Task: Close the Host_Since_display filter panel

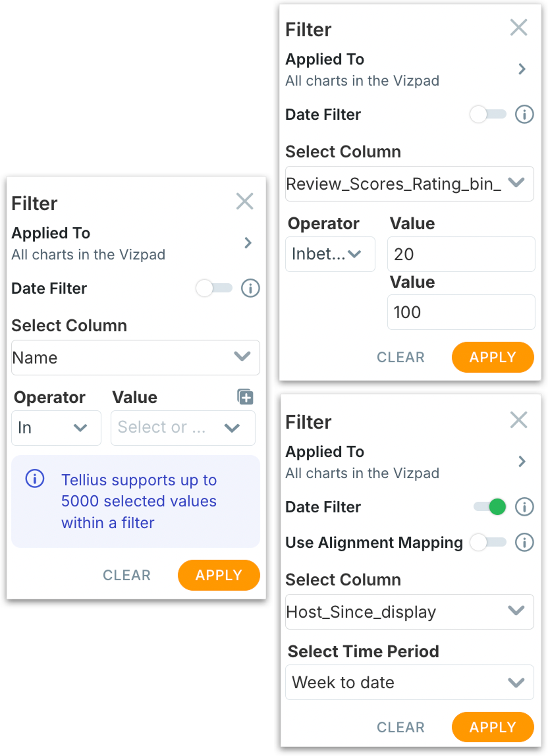Action: (519, 420)
